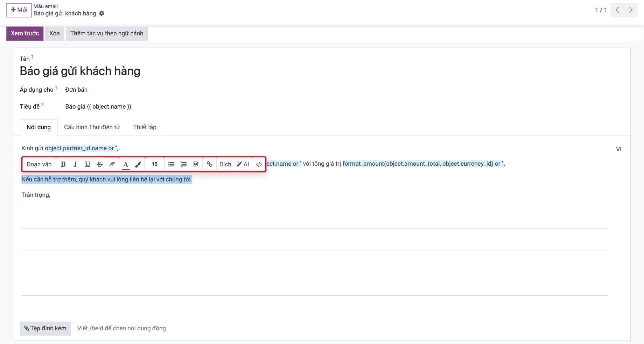Apply checklist formatting

pyautogui.click(x=196, y=164)
